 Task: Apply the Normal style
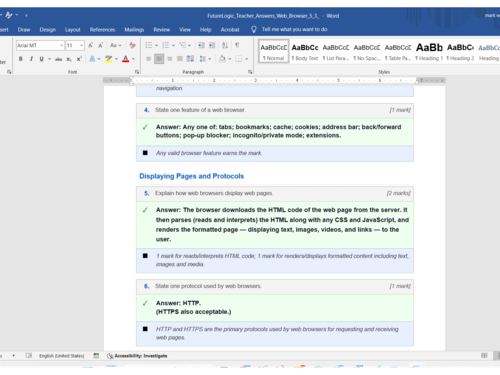tap(274, 52)
